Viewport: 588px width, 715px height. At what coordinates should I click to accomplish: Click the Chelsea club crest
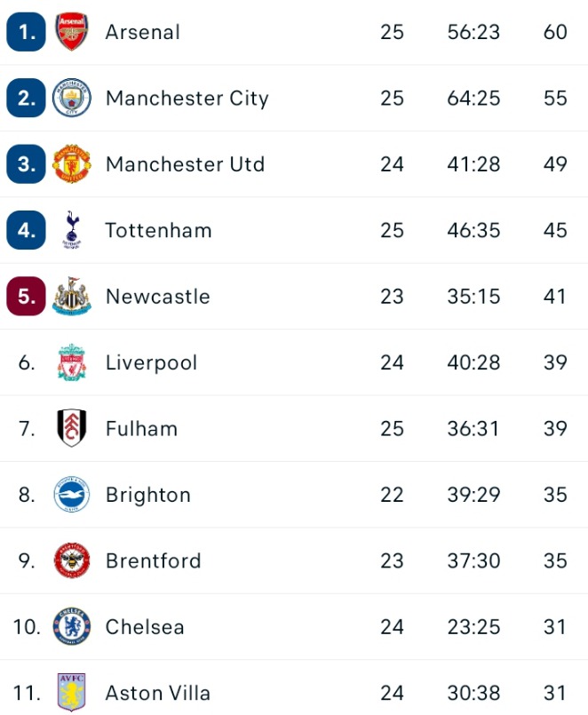72,627
